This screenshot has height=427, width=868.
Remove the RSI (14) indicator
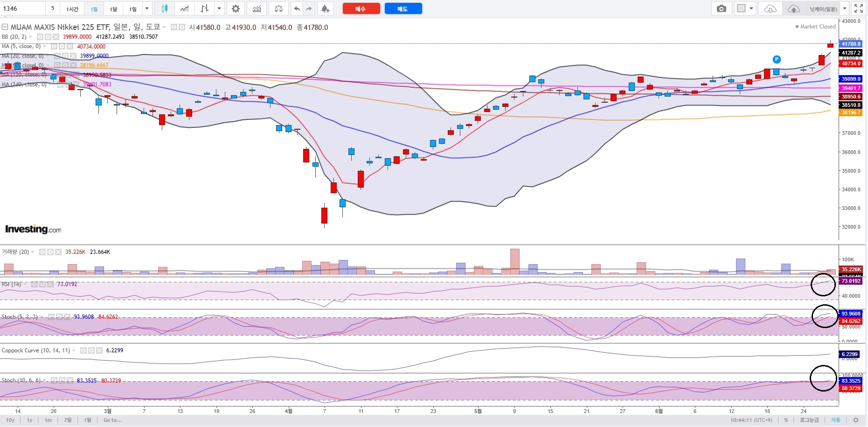click(49, 284)
